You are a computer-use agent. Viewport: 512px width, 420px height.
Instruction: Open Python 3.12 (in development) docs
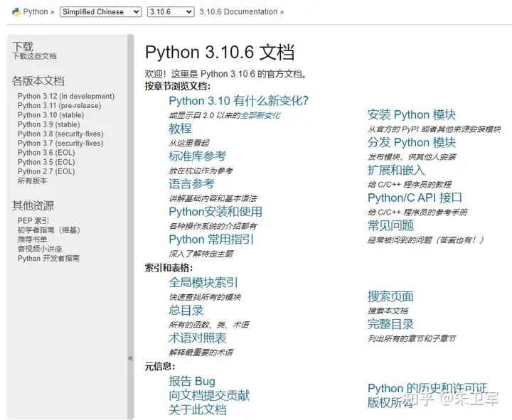coord(66,96)
